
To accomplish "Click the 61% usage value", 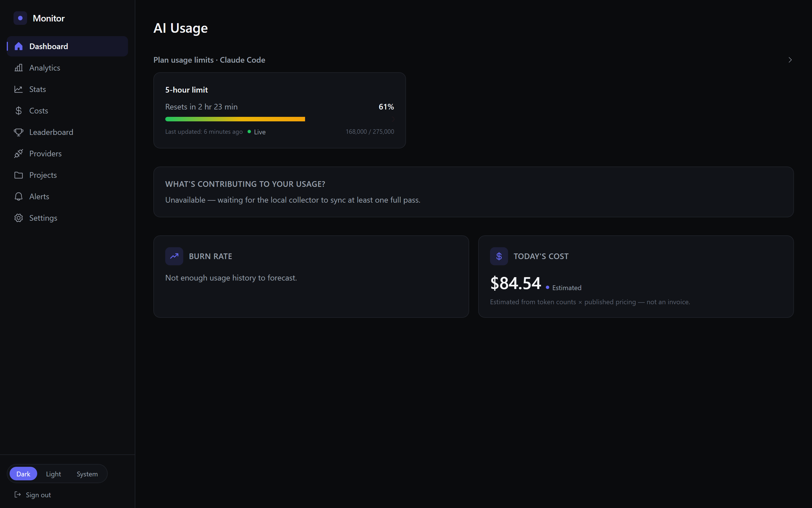I will pyautogui.click(x=386, y=107).
